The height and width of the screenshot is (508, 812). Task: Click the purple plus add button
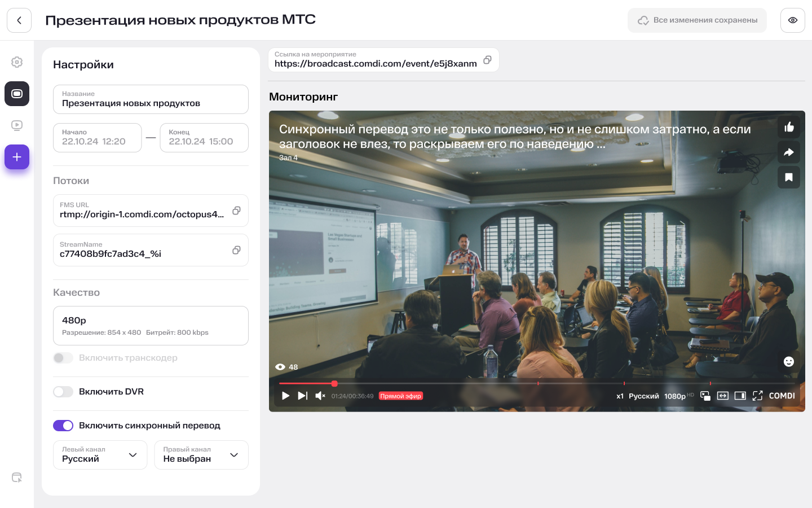click(17, 157)
